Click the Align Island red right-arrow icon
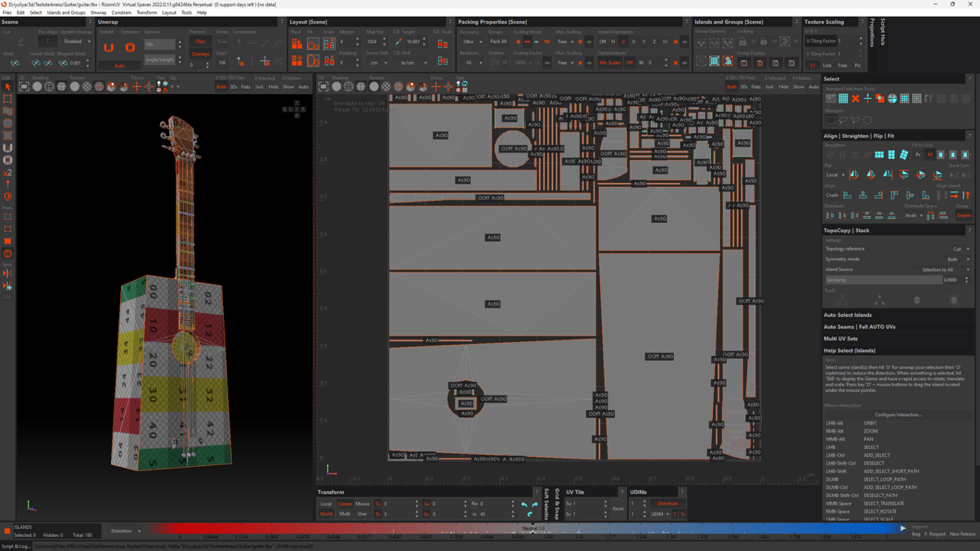The width and height of the screenshot is (980, 551). click(x=954, y=195)
